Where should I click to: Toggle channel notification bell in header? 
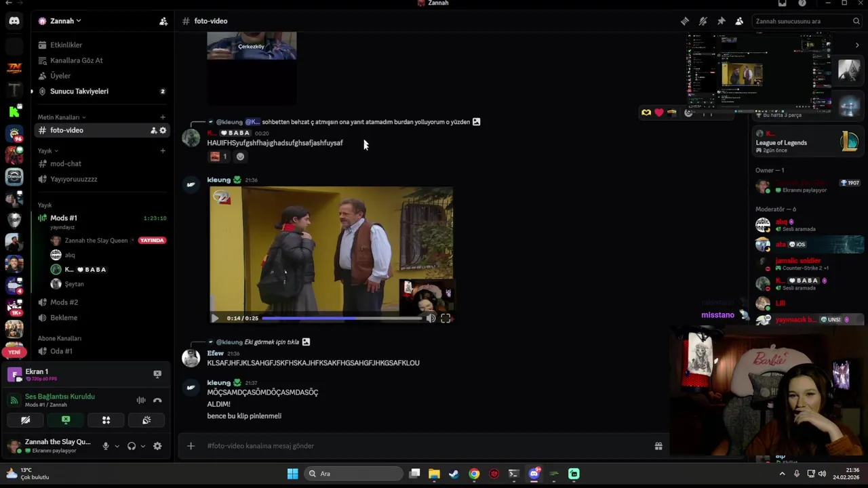coord(703,21)
